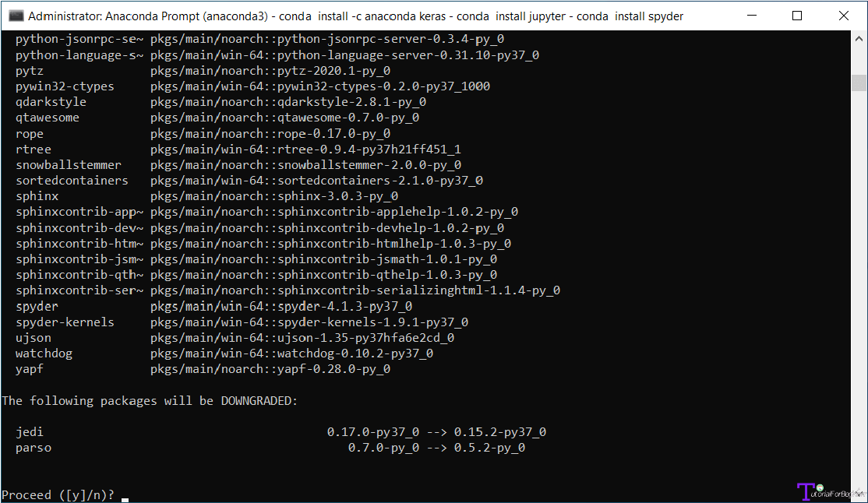Click the rope-0.17.0-py_0 path
The image size is (868, 503).
pyautogui.click(x=270, y=134)
